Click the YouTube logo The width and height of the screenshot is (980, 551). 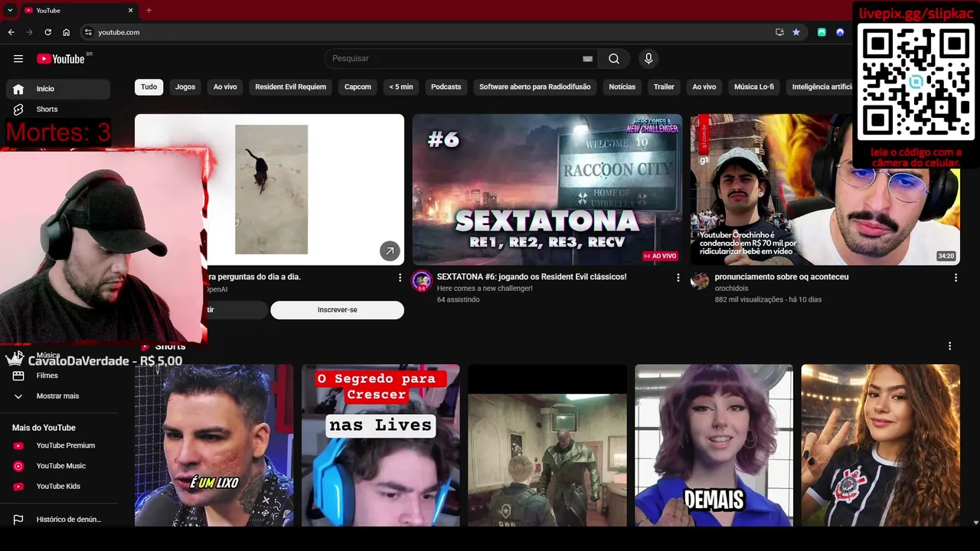[60, 59]
